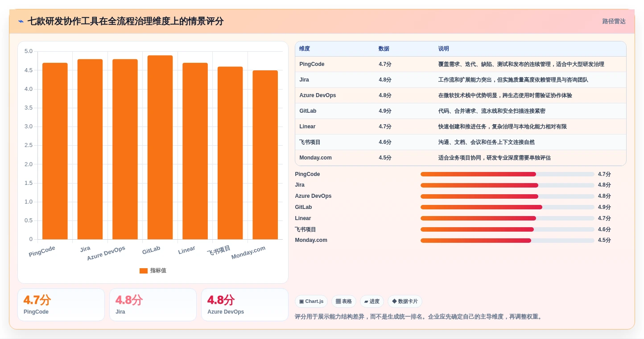Click the footnote text starting 评分用于展示

[419, 317]
